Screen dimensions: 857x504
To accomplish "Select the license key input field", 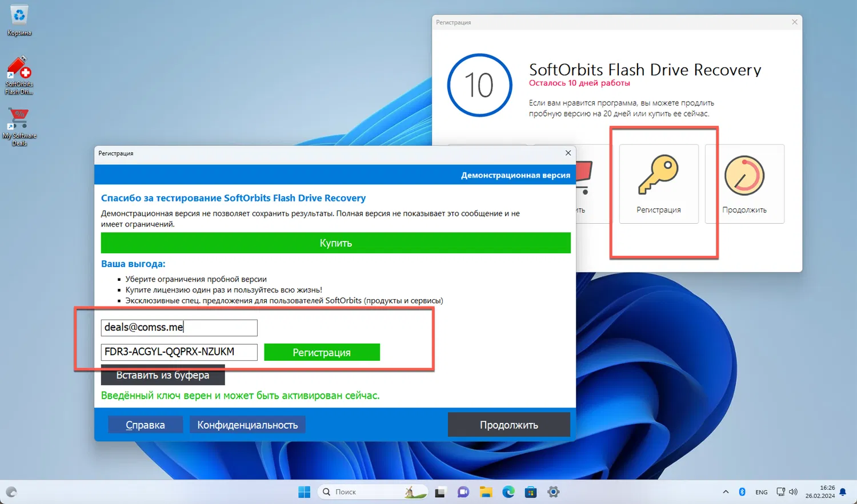I will tap(178, 352).
